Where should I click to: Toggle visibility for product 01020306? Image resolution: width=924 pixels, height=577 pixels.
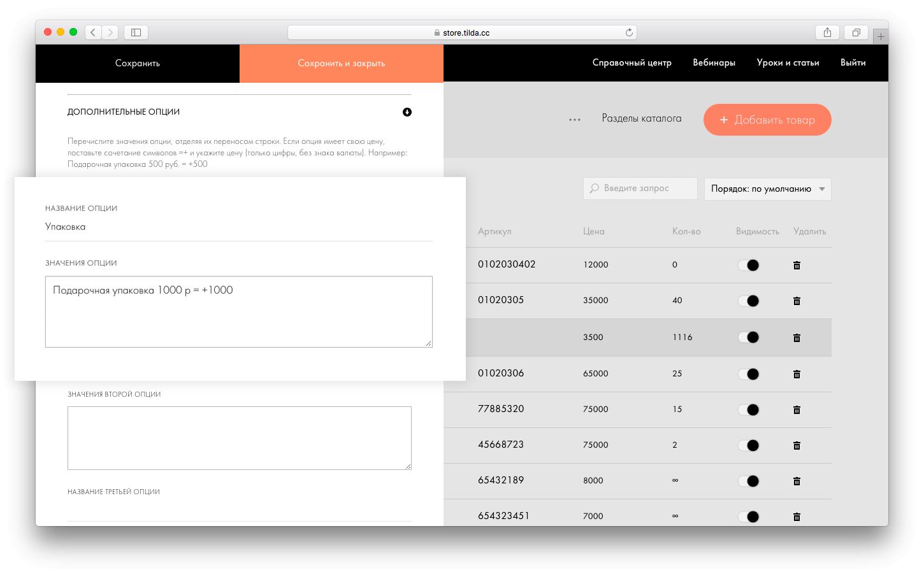pos(749,374)
